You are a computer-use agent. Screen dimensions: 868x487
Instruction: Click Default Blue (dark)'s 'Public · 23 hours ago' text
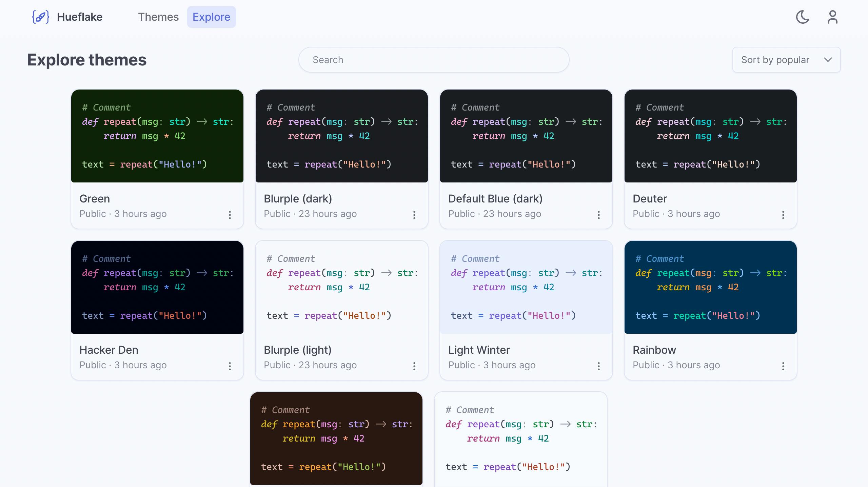(x=495, y=214)
